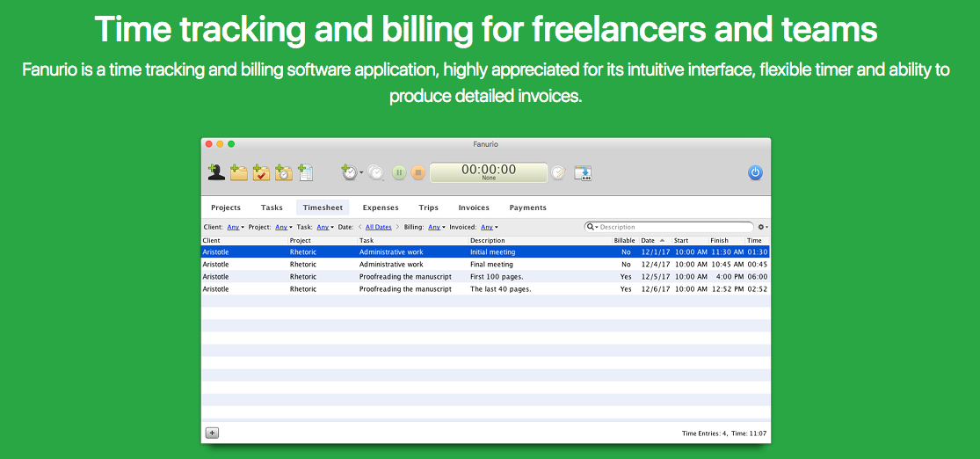
Task: Sort by the Date column header
Action: (x=655, y=240)
